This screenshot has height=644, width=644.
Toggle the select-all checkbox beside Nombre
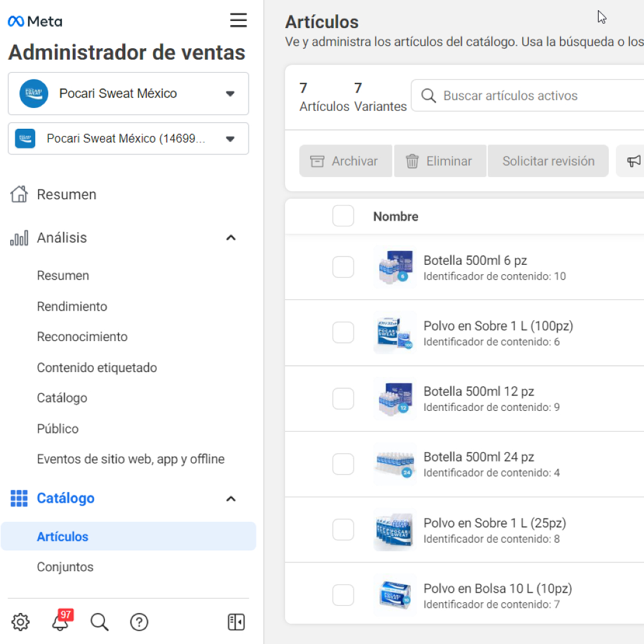point(343,216)
